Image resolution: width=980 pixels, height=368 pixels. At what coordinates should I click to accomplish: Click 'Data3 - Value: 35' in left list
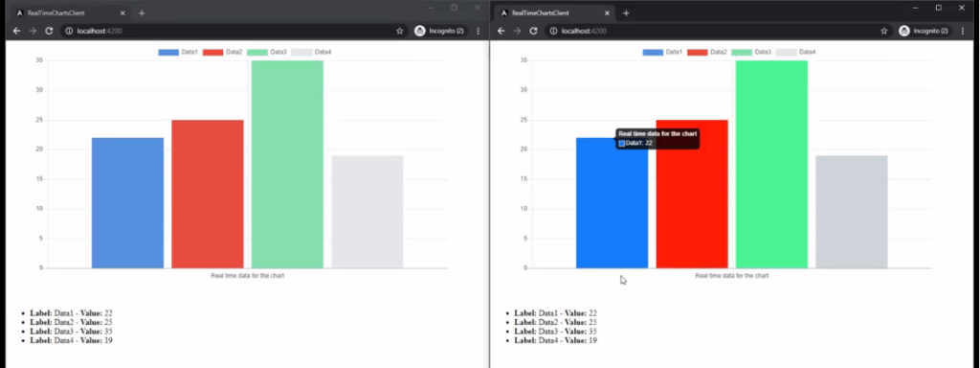pyautogui.click(x=83, y=331)
